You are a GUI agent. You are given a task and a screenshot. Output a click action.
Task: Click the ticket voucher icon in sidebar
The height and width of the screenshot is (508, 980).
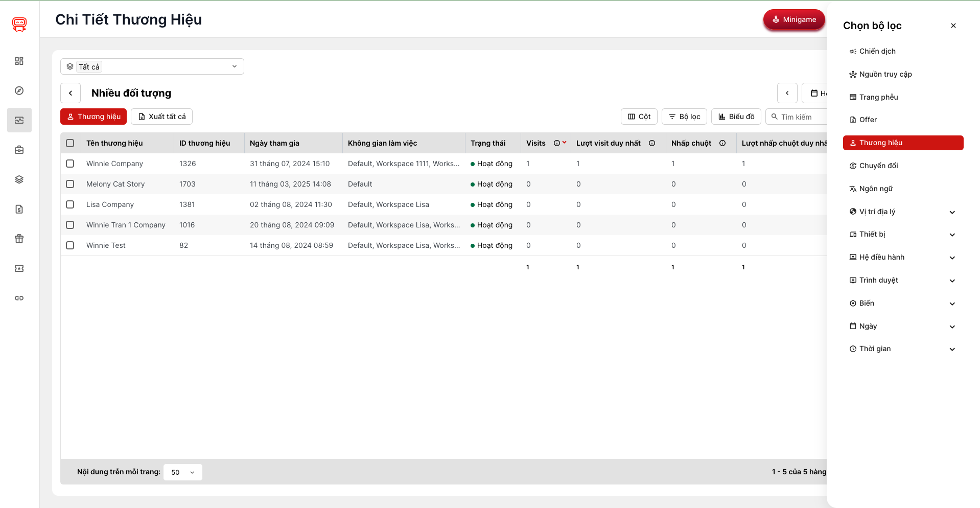tap(19, 268)
